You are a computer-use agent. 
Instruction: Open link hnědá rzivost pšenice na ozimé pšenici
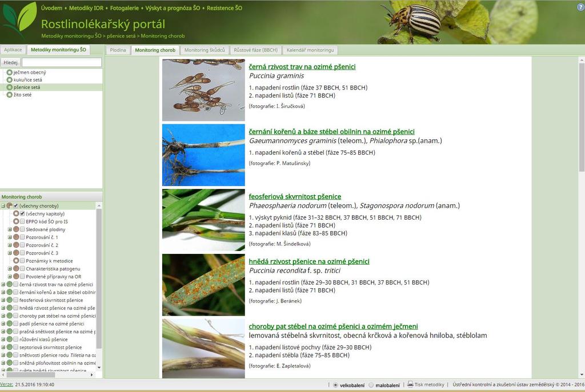pyautogui.click(x=309, y=261)
